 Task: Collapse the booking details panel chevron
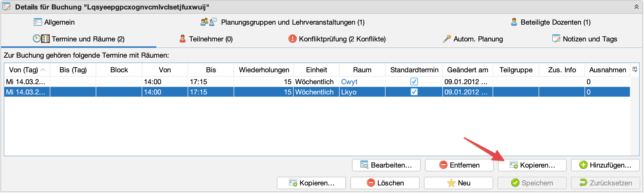click(x=636, y=7)
